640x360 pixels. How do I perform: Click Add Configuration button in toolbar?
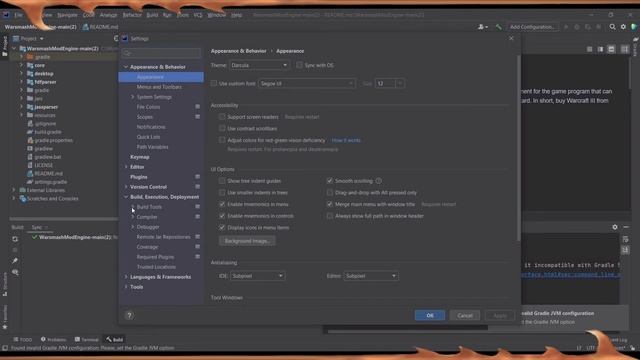pos(532,27)
